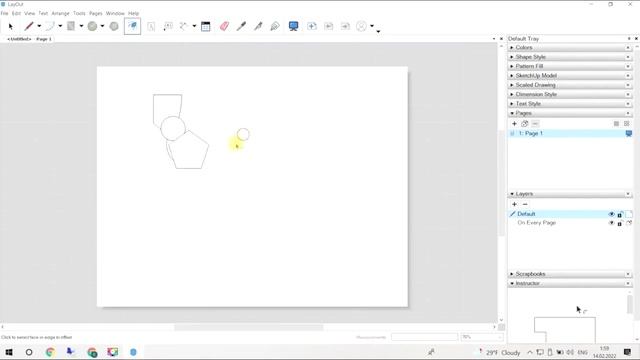Insert a Table with table tool
Screen dimensions: 640x360
click(206, 27)
